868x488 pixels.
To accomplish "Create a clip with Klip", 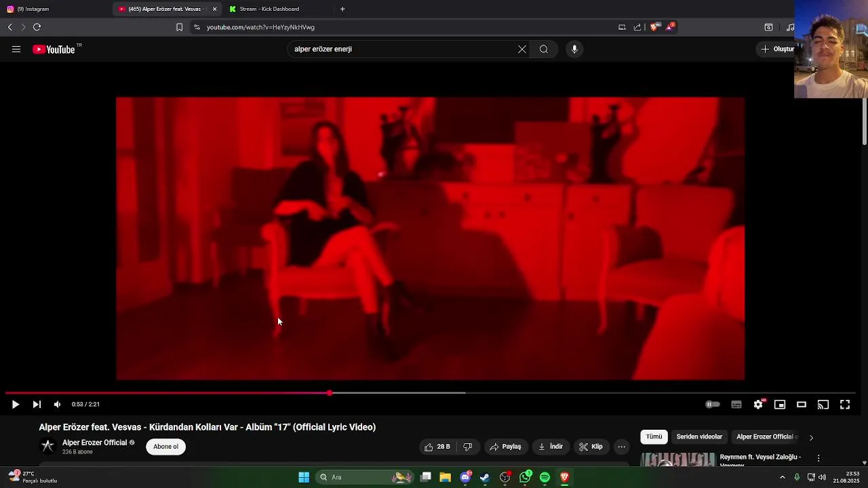I will [591, 447].
